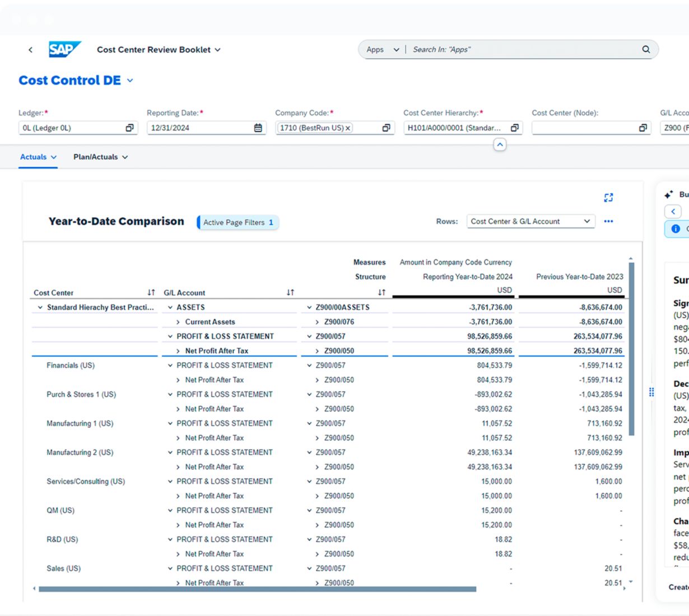Remove the 1710 (BestRun US) token
Viewport: 689px width, 616px height.
348,128
